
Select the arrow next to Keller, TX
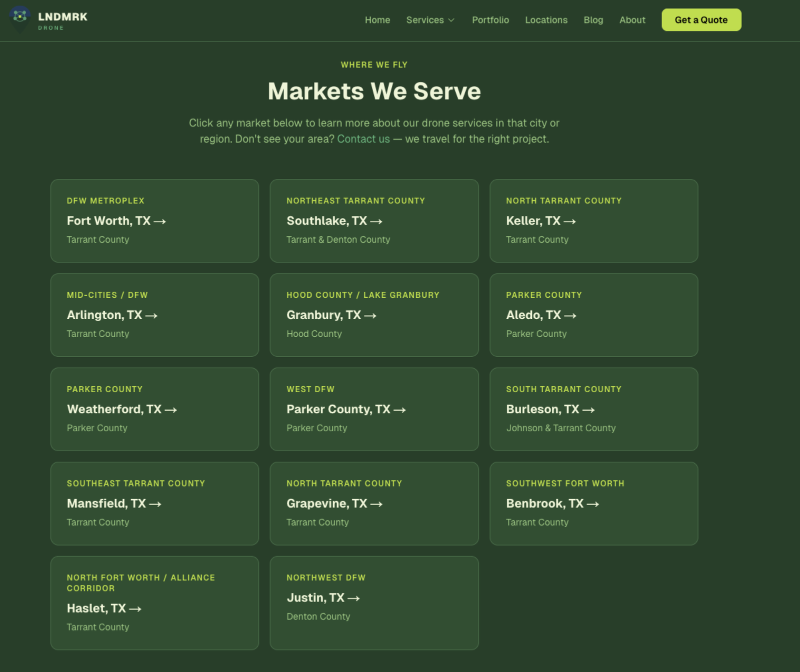[x=569, y=221]
